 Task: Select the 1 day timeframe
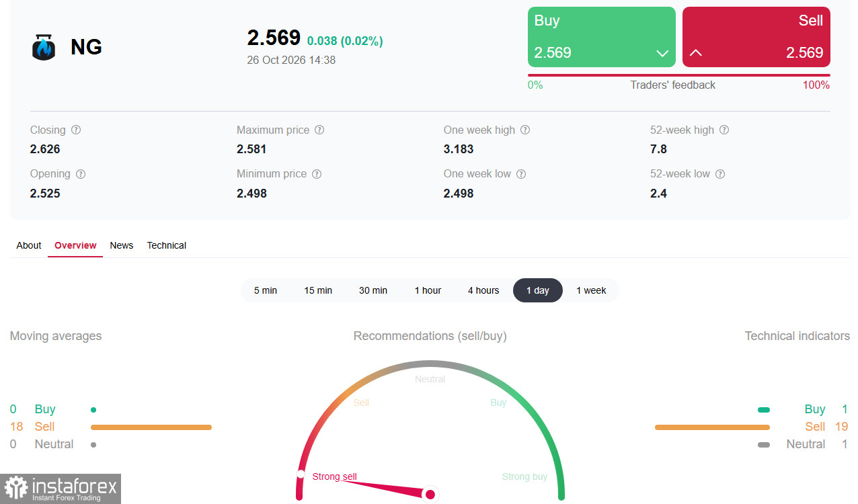pyautogui.click(x=538, y=290)
